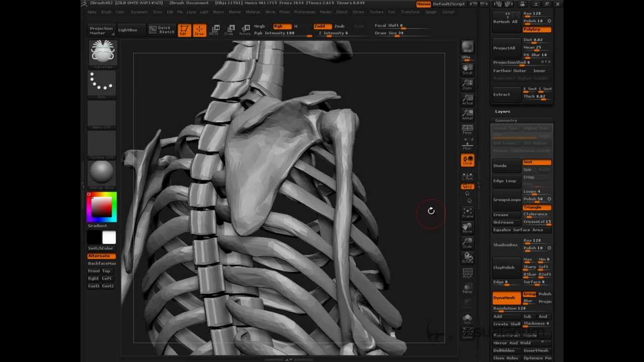This screenshot has width=644, height=362.
Task: Activate Draw mode button
Action: pyautogui.click(x=199, y=30)
